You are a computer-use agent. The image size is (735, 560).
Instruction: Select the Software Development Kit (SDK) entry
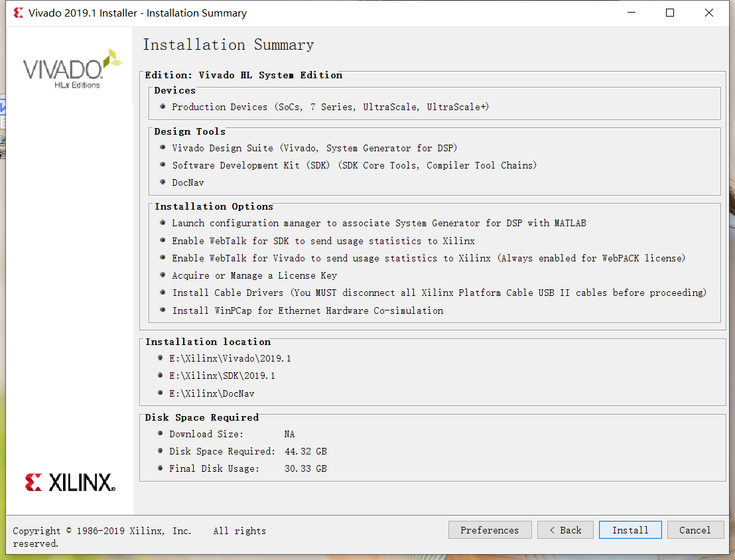pos(354,166)
